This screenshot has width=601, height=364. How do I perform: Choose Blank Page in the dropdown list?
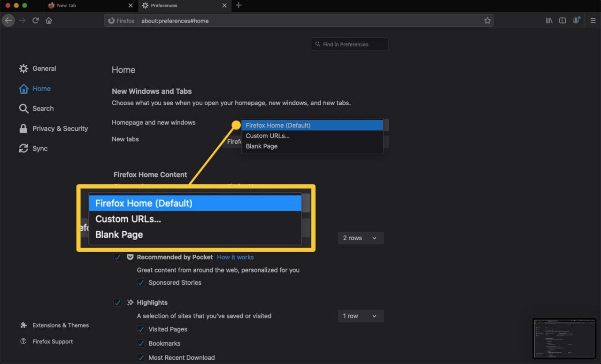pyautogui.click(x=312, y=146)
